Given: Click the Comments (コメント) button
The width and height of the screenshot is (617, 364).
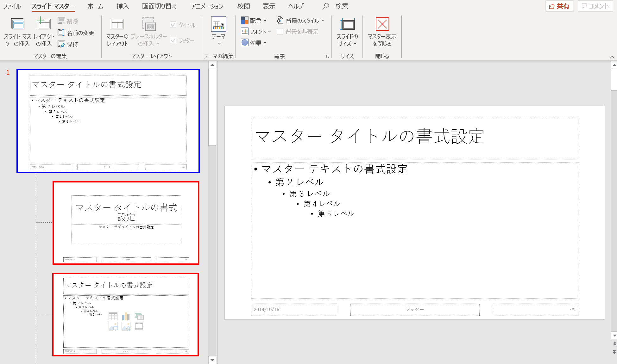Looking at the screenshot, I should click(595, 6).
